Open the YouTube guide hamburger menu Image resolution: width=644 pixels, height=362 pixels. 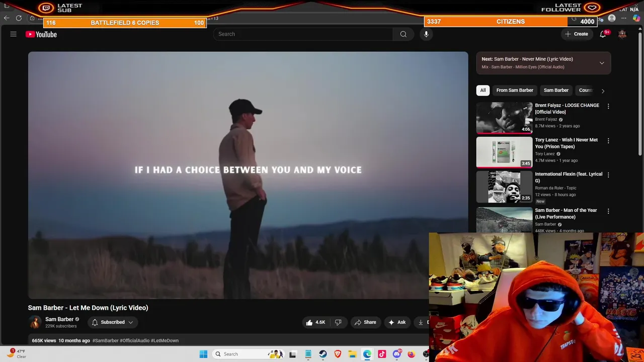14,34
